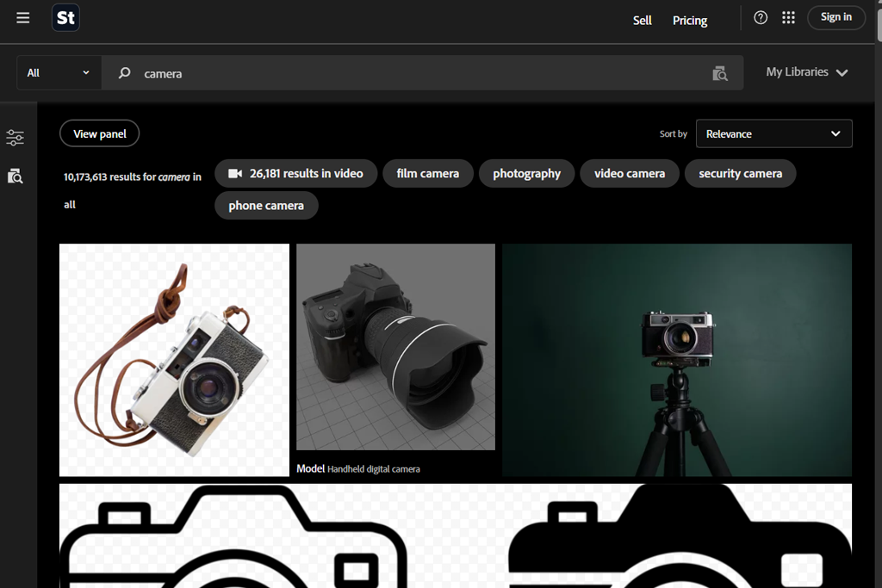Open the hamburger navigation menu
The image size is (882, 588).
(x=23, y=18)
